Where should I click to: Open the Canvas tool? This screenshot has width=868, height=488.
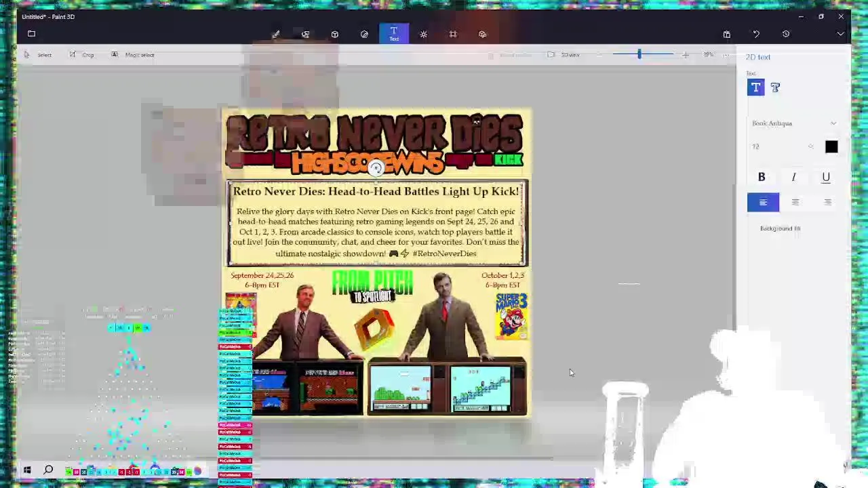[x=453, y=34]
